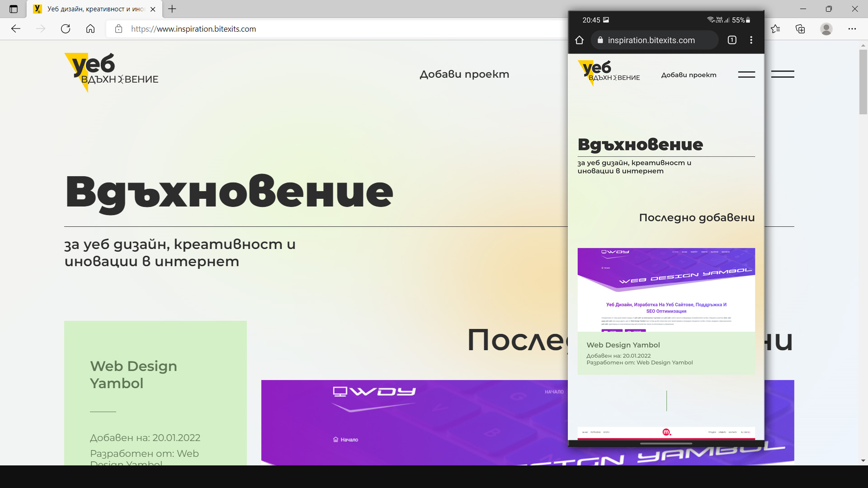Open the browser Settings and more menu

tap(852, 29)
